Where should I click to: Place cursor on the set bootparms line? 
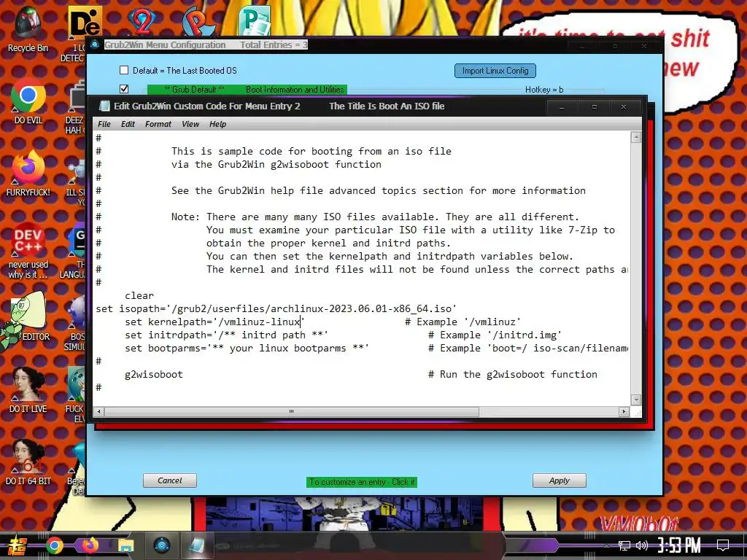pos(247,348)
